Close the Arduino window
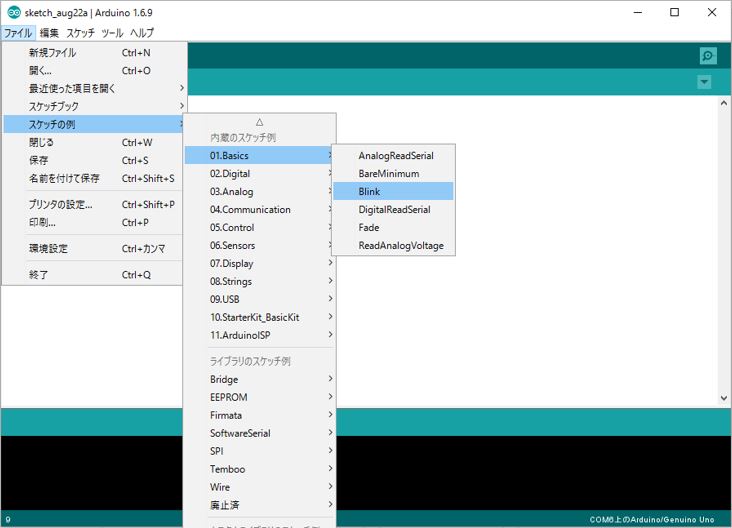Image resolution: width=732 pixels, height=528 pixels. 711,13
